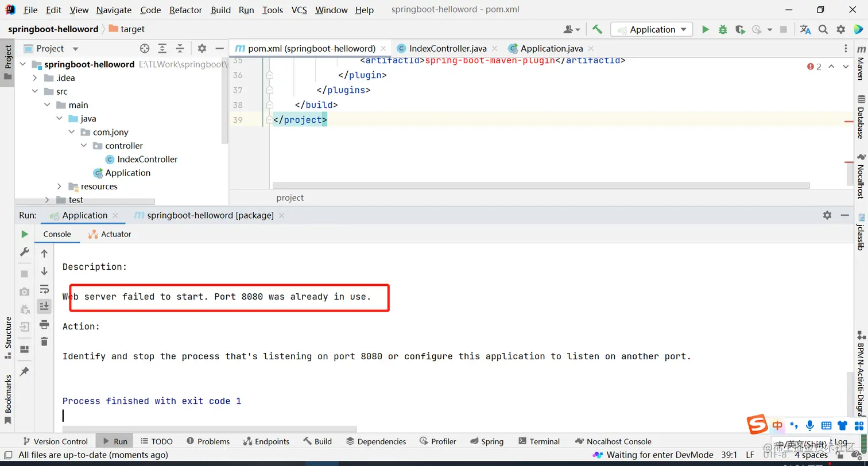The image size is (868, 466).
Task: Click the 39:1 caret position indicator
Action: tap(729, 455)
